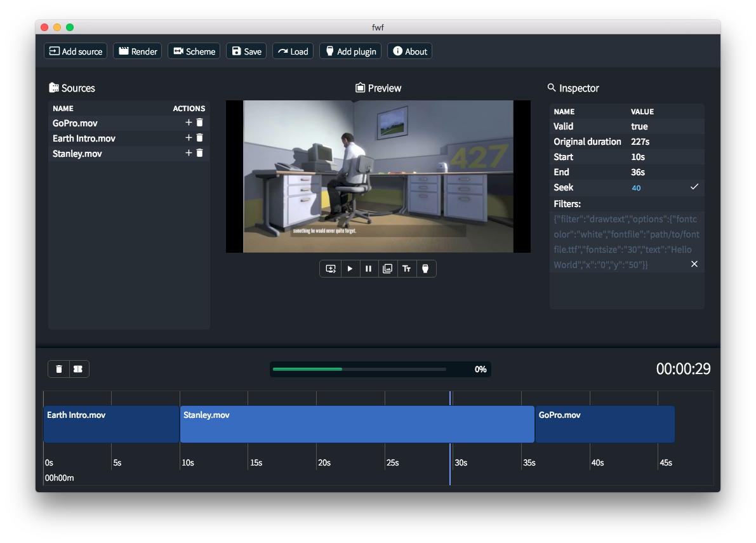Viewport: 756px width, 543px height.
Task: Confirm the Seek value with the checkmark
Action: (x=694, y=187)
